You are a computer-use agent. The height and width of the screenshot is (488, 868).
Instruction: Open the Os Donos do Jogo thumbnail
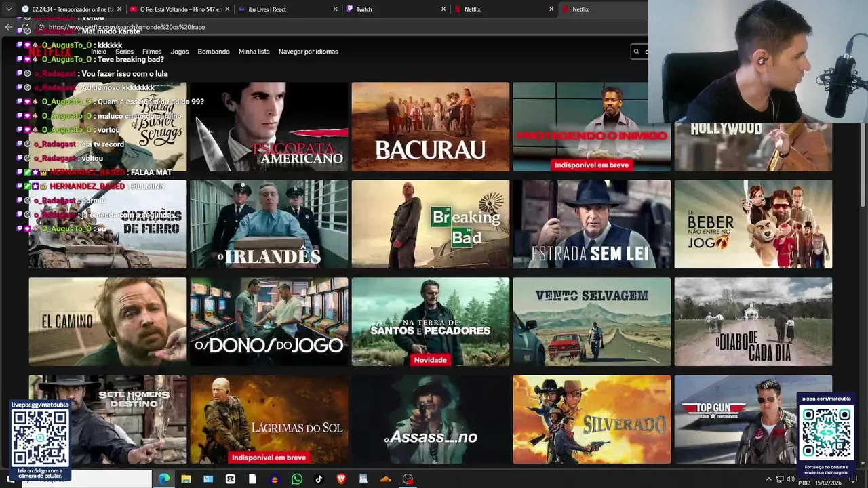click(269, 322)
